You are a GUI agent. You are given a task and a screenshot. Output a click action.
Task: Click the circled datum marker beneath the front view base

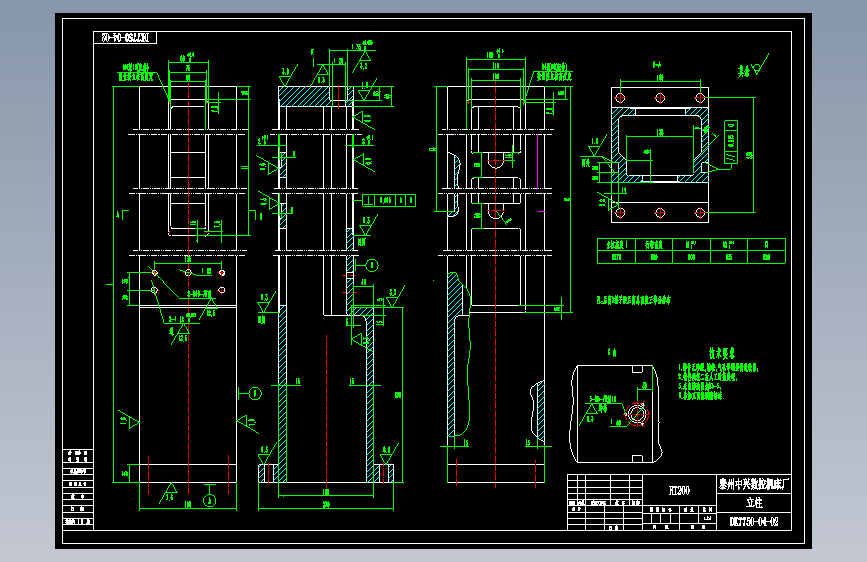(209, 501)
